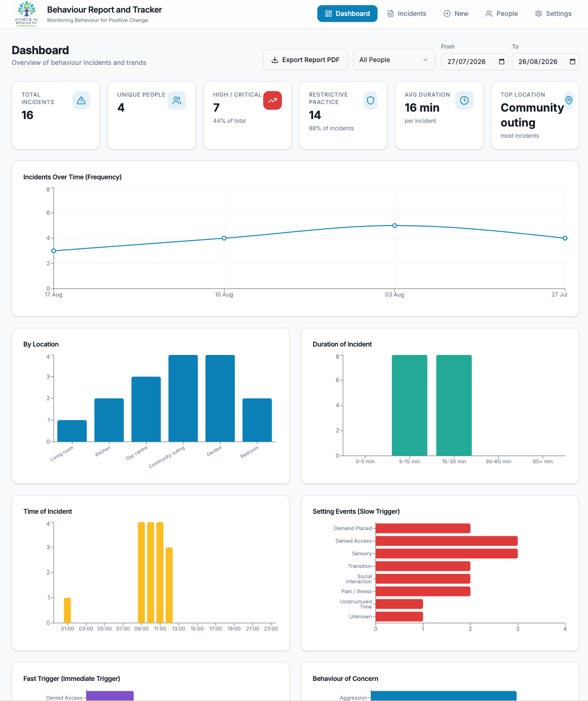
Task: Click the download icon on Export Report PDF
Action: [275, 60]
